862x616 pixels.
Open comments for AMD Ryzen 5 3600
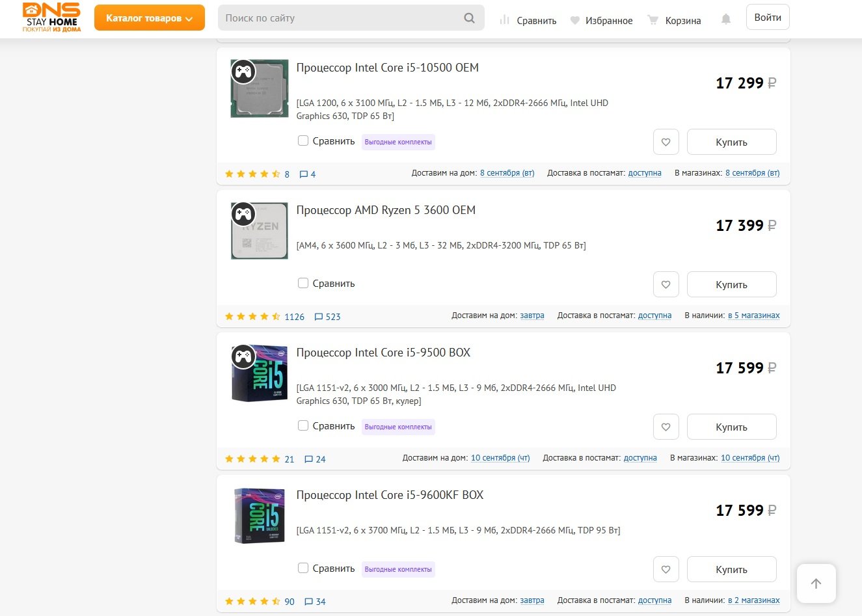point(327,317)
